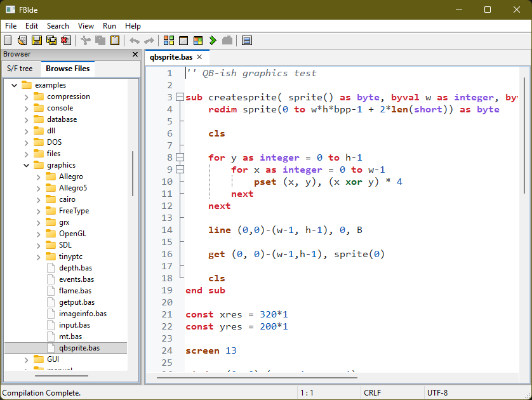The height and width of the screenshot is (400, 532).
Task: Click the Copy toolbar icon
Action: click(x=100, y=41)
